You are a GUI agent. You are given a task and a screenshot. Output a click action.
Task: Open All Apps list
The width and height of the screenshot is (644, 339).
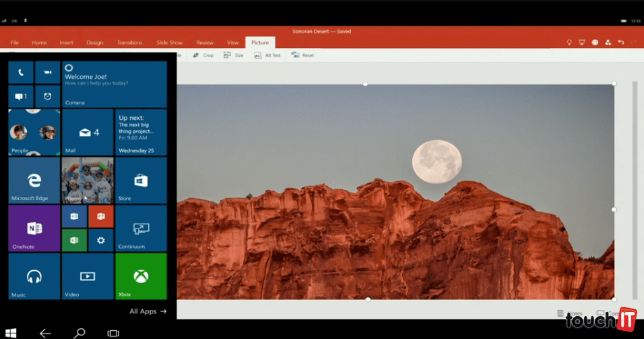point(148,311)
